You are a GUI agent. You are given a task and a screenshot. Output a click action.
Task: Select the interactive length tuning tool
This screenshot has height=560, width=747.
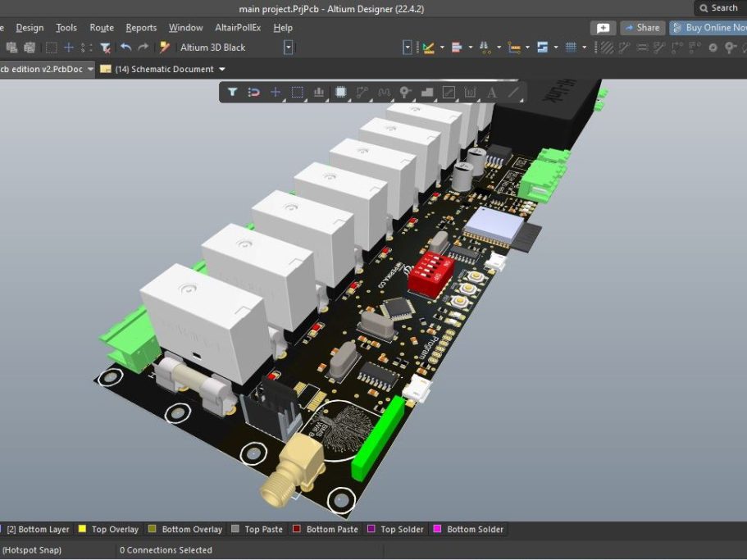(384, 93)
